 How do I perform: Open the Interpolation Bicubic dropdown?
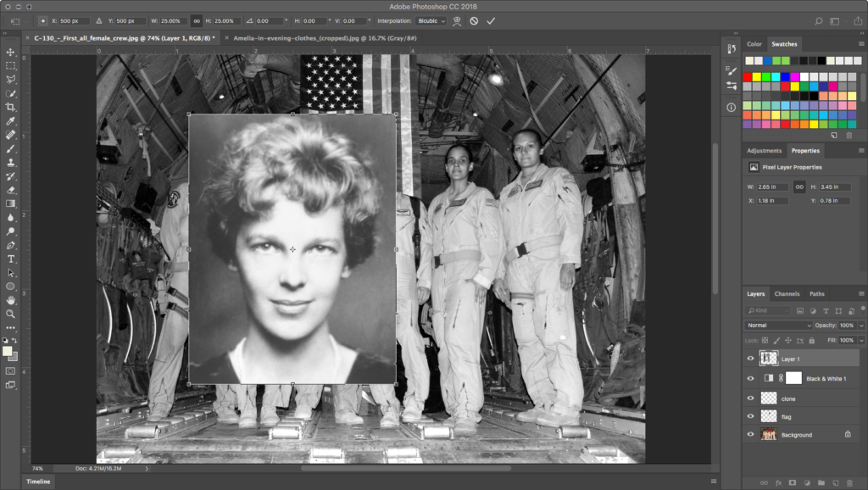coord(431,20)
